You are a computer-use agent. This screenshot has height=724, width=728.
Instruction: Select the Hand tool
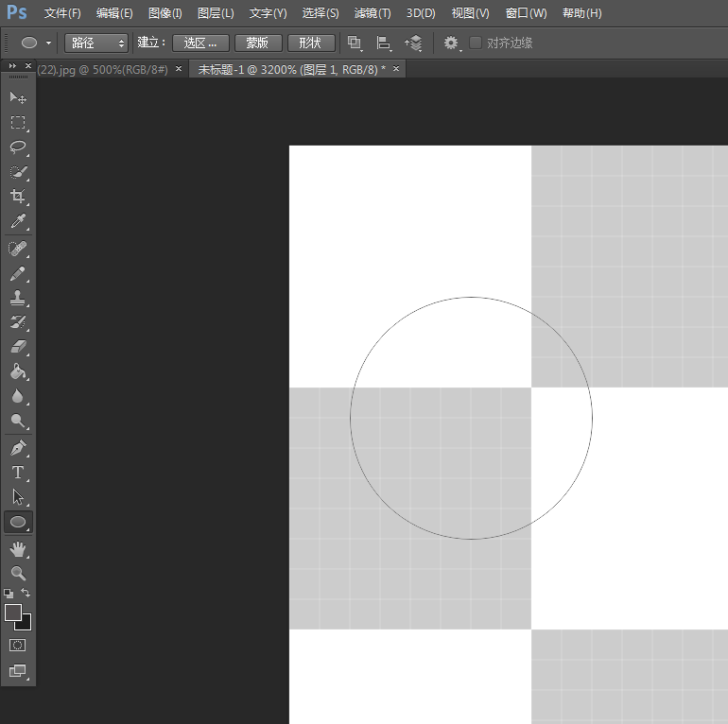(x=18, y=549)
